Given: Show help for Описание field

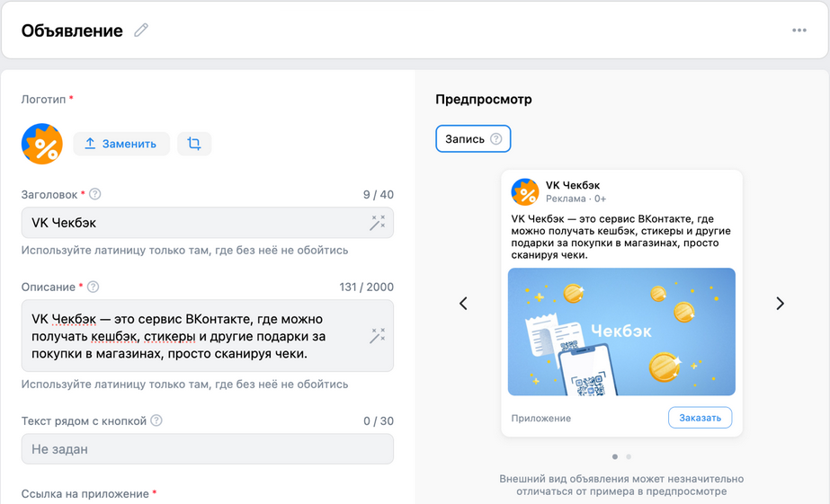Looking at the screenshot, I should (x=93, y=287).
